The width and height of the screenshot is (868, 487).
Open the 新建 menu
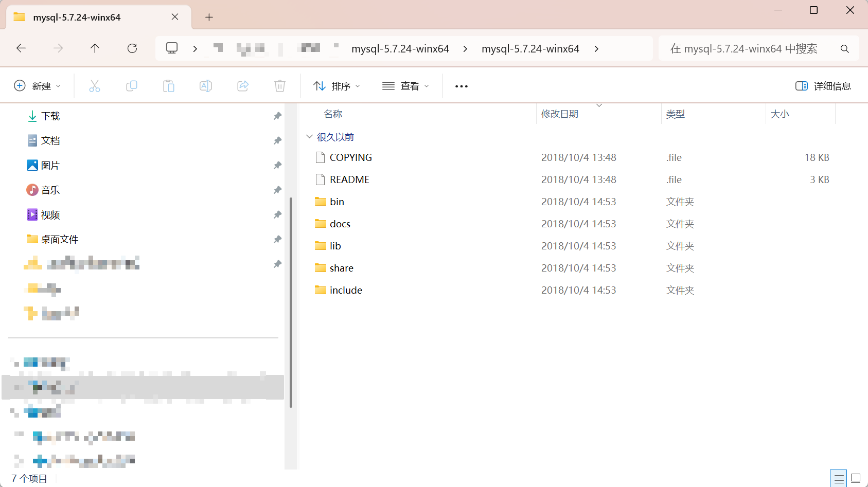(x=37, y=86)
